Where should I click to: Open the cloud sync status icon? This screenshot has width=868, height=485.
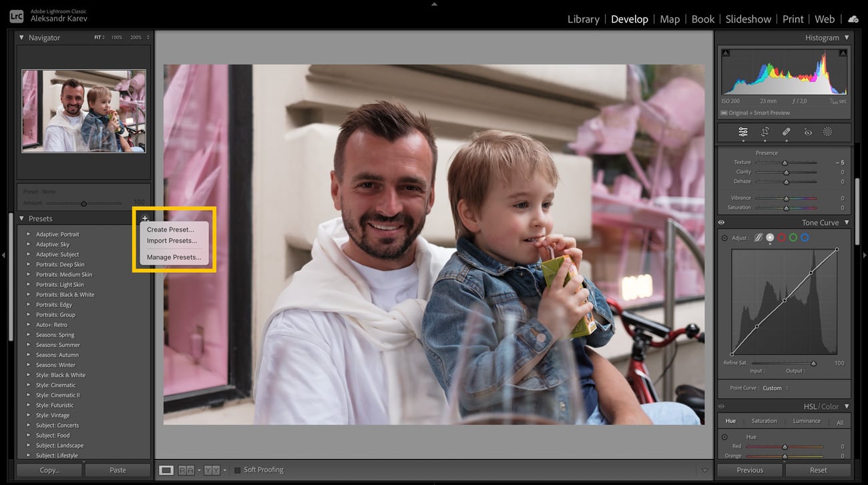pyautogui.click(x=853, y=19)
